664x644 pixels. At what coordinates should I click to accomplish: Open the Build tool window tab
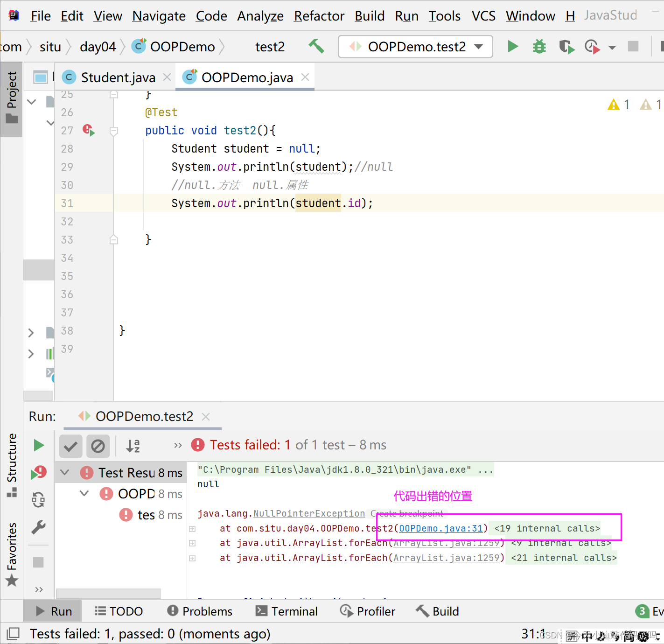pos(437,611)
